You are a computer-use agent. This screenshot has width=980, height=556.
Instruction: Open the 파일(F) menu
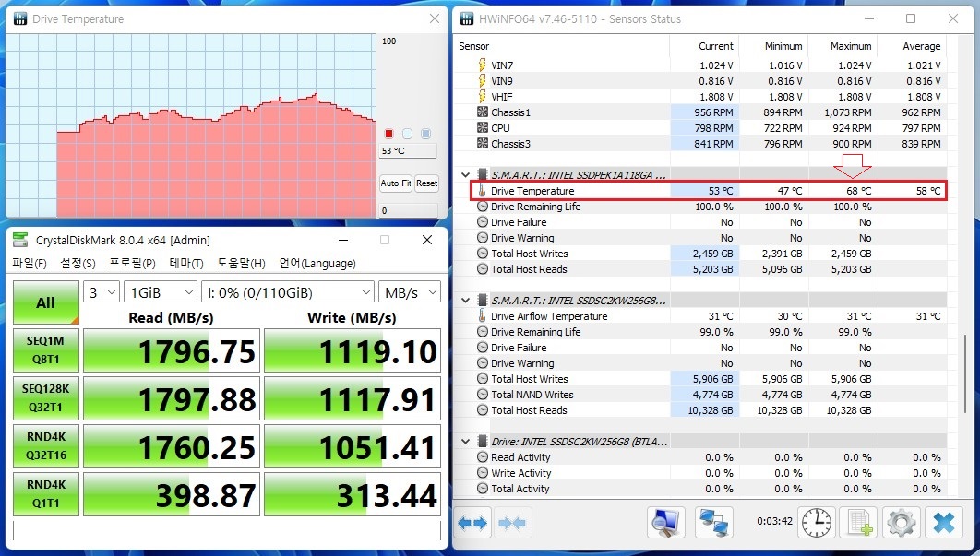[x=30, y=264]
